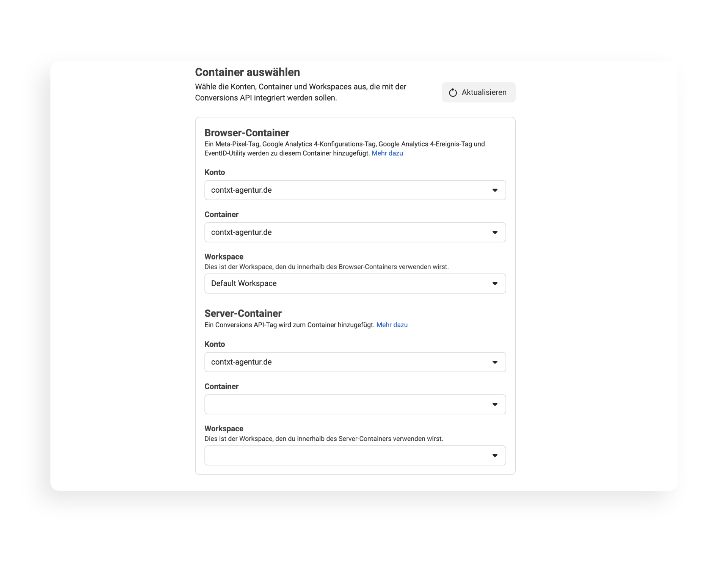Click the caret arrow of the Browser Container selector
Image resolution: width=728 pixels, height=569 pixels.
coord(495,233)
